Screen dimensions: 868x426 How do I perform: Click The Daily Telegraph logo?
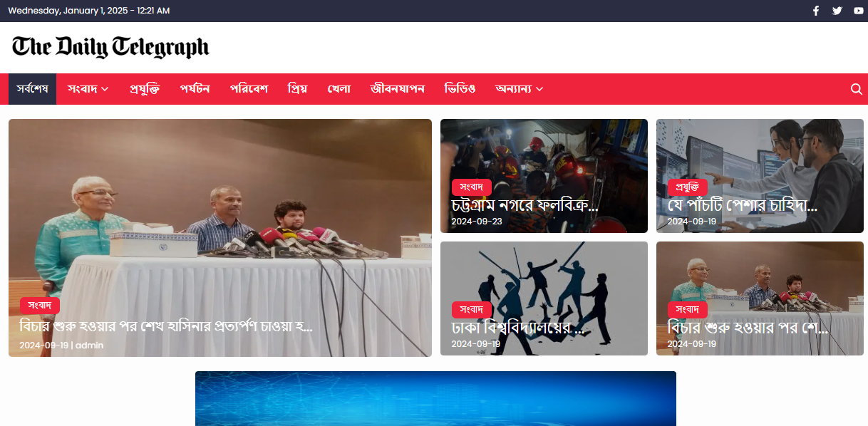pos(110,47)
